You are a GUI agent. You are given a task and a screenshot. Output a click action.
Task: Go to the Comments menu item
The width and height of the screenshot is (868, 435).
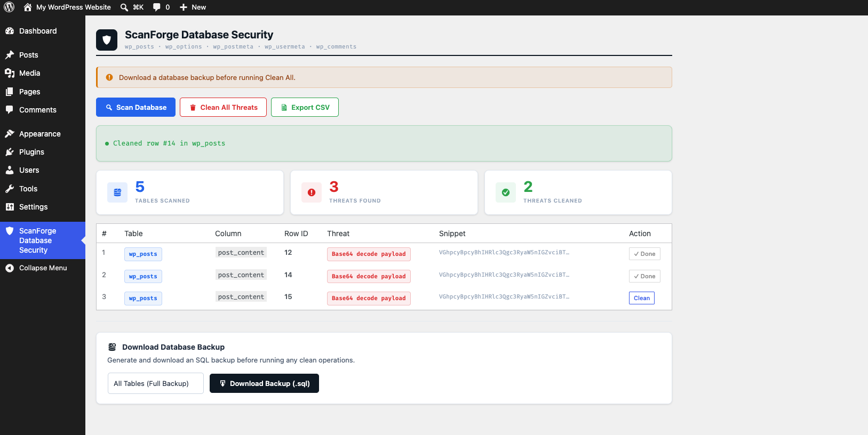coord(43,110)
